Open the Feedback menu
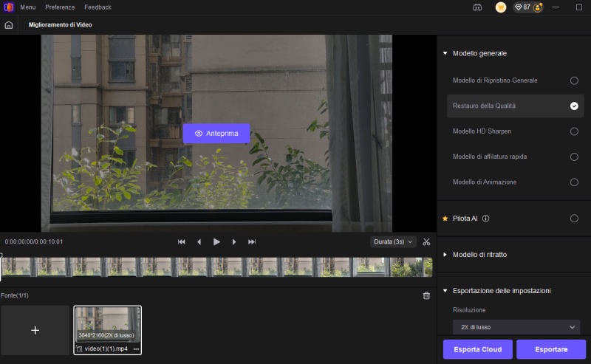 click(98, 7)
